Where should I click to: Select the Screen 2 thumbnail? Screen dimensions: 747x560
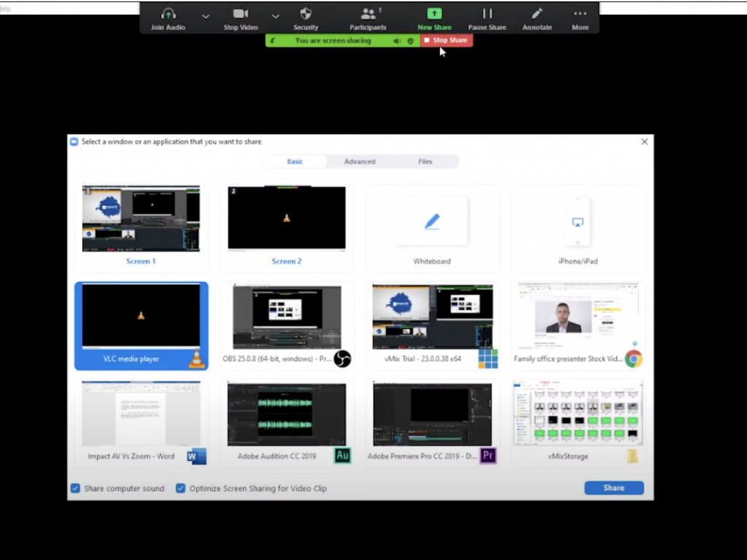tap(287, 217)
